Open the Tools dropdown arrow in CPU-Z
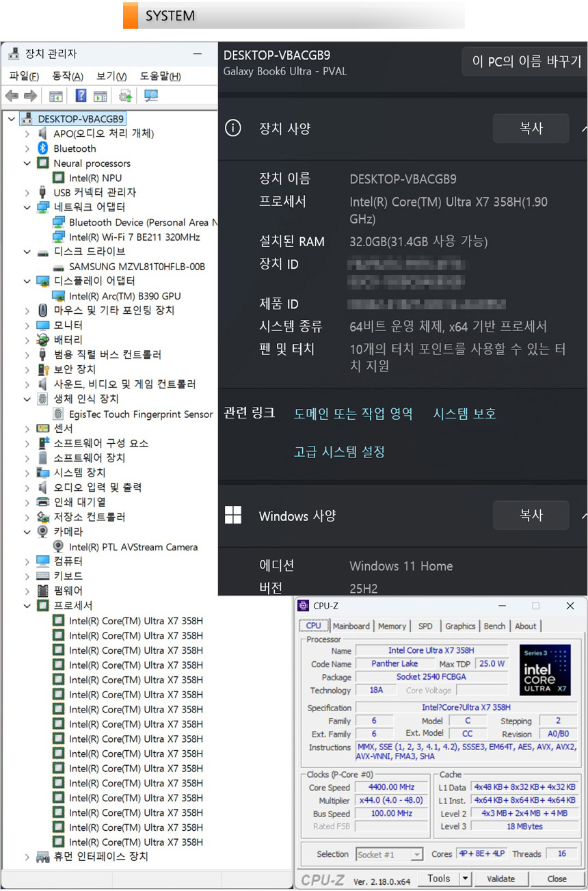 [465, 879]
